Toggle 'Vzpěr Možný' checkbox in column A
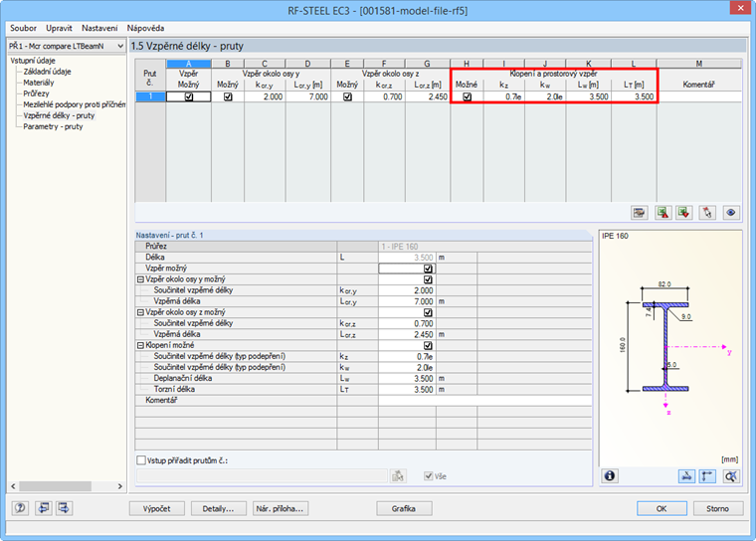 click(189, 96)
